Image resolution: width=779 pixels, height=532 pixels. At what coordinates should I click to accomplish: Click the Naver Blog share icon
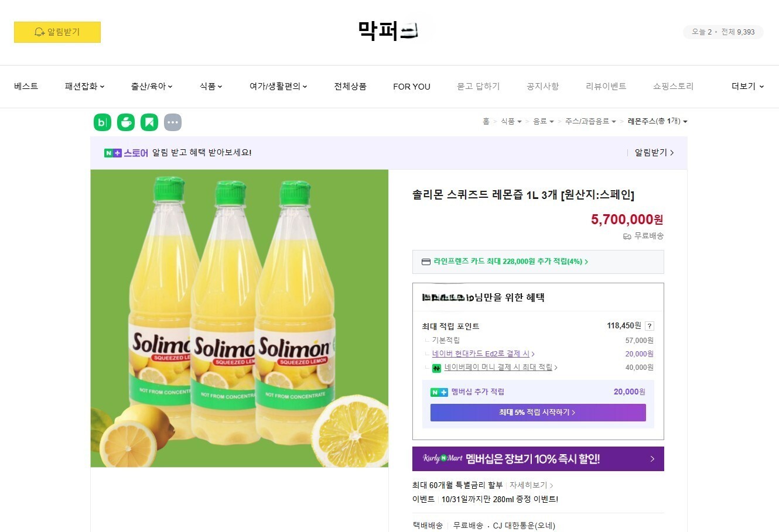tap(102, 122)
